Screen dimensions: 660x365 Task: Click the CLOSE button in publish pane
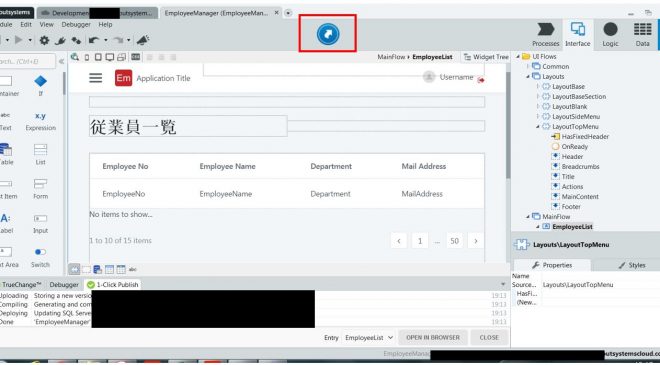coord(489,338)
